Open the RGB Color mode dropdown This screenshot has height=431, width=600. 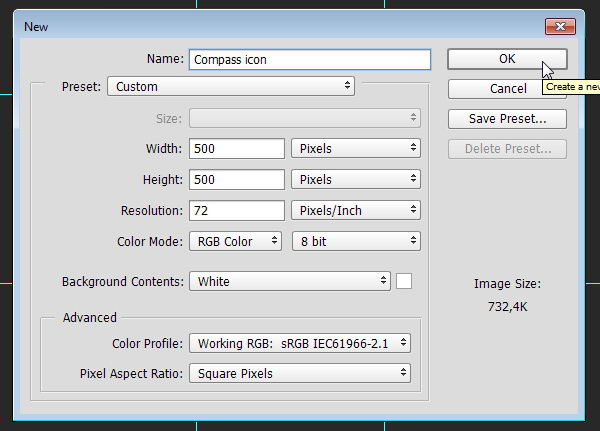pyautogui.click(x=235, y=242)
